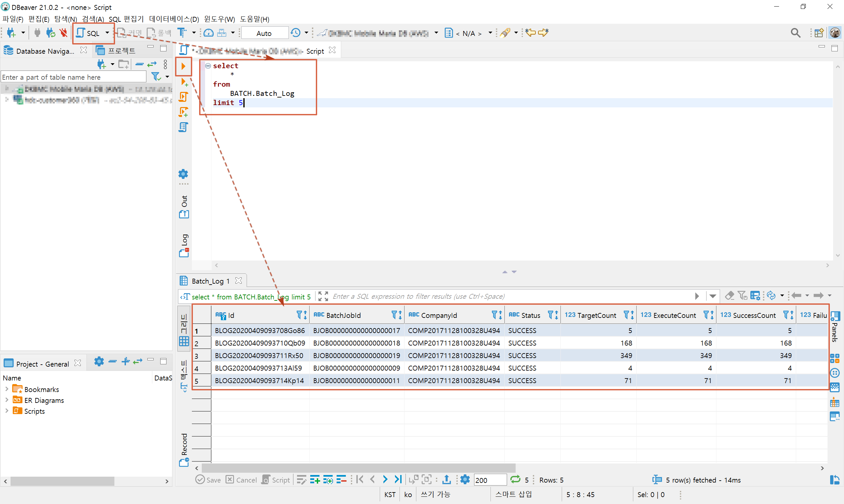Screen dimensions: 844x504
Task: Click the table name filter input field
Action: coord(73,77)
